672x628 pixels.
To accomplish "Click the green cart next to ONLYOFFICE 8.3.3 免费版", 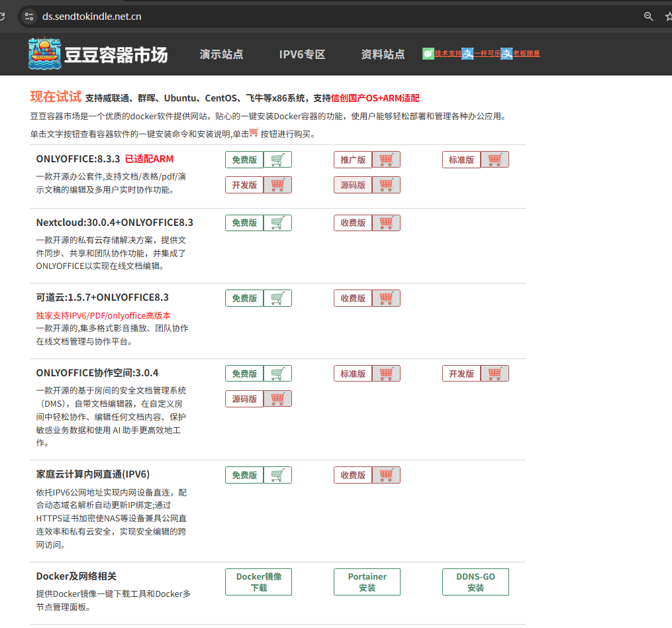I will pyautogui.click(x=277, y=160).
